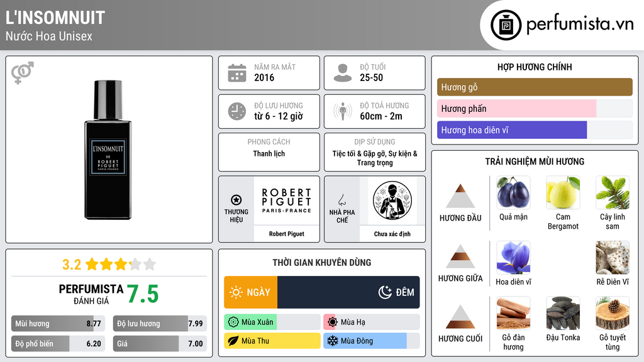Click the star badge icon above Thương hiệu
The height and width of the screenshot is (362, 644).
[236, 200]
